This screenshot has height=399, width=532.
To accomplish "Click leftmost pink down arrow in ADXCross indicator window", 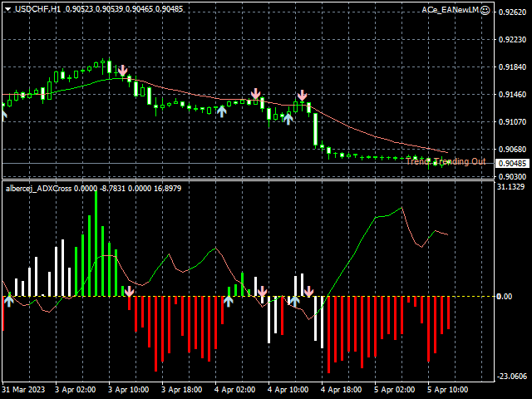I will pos(129,291).
